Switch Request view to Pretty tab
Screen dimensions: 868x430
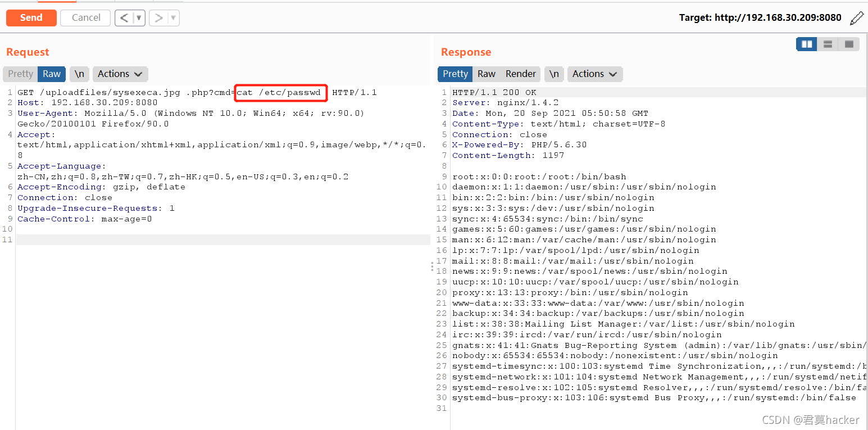pyautogui.click(x=21, y=74)
